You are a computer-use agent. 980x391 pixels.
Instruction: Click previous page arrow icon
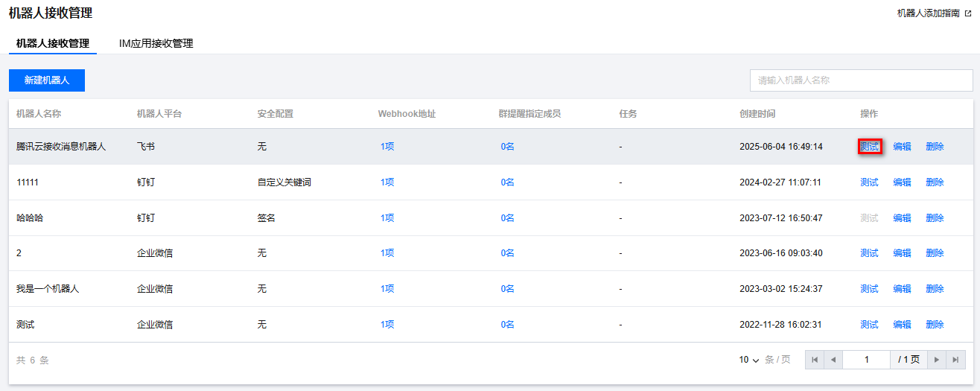[x=833, y=360]
